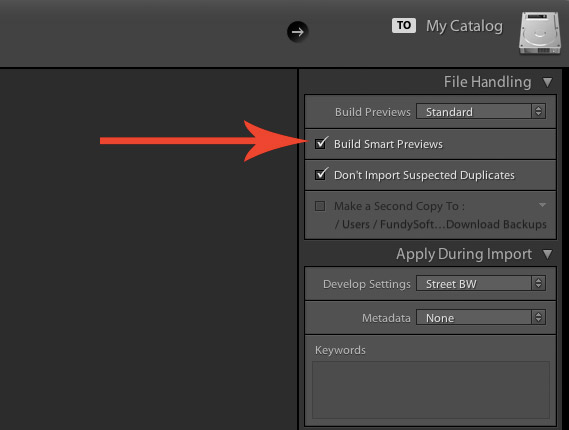The height and width of the screenshot is (430, 569).
Task: Open My Catalog destination label
Action: (x=464, y=26)
